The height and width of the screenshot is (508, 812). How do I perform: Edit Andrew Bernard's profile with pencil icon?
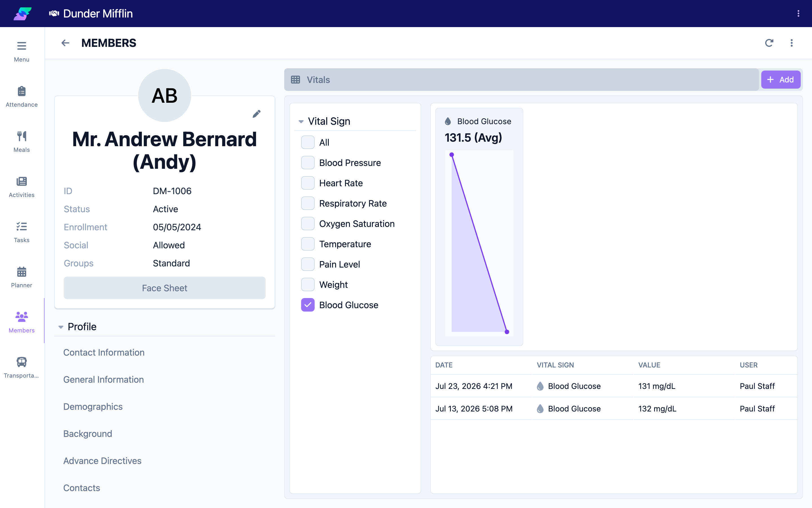coord(257,114)
